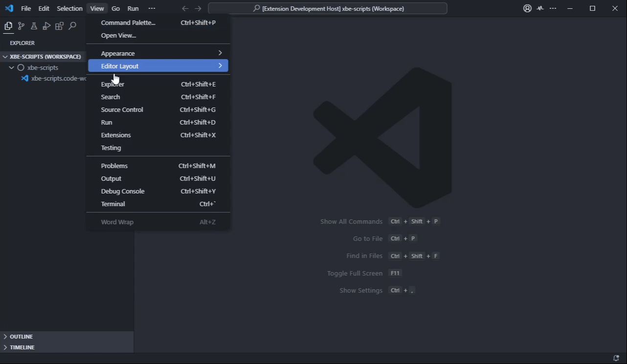The image size is (627, 364).
Task: Open the Extensions blocks icon
Action: coord(59,26)
